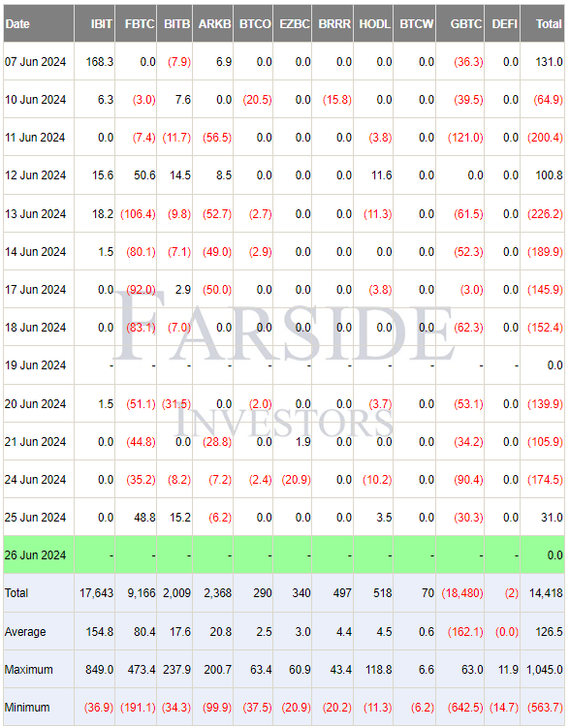Click the DEFI column header
The image size is (570, 728).
tap(502, 23)
